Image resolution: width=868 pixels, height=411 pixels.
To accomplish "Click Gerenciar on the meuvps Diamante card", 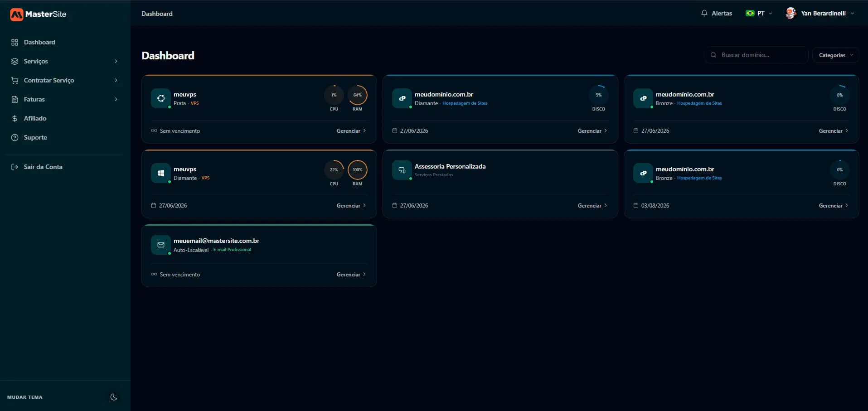I will [351, 206].
